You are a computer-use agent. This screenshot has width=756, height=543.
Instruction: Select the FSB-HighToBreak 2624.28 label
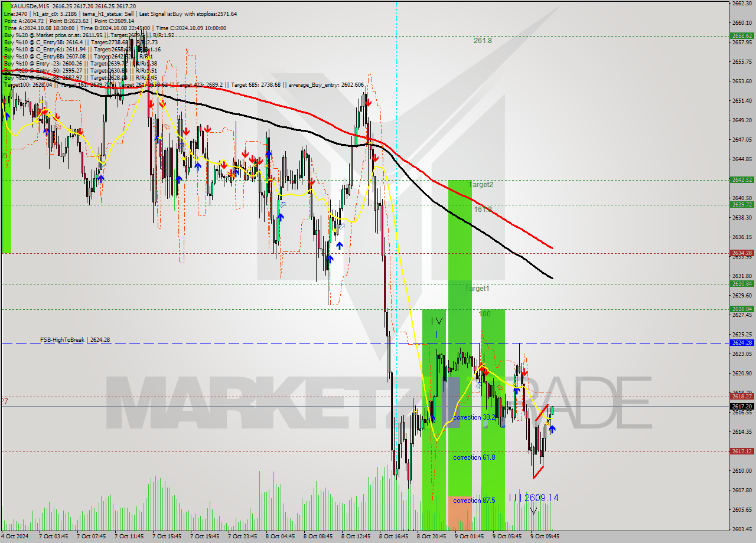[x=75, y=340]
